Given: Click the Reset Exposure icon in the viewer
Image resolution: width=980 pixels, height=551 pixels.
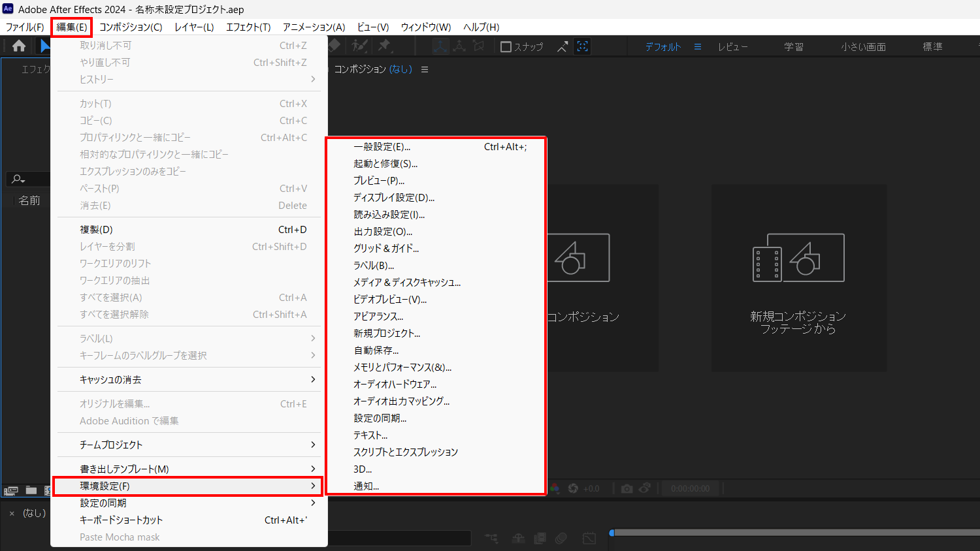Looking at the screenshot, I should click(573, 488).
